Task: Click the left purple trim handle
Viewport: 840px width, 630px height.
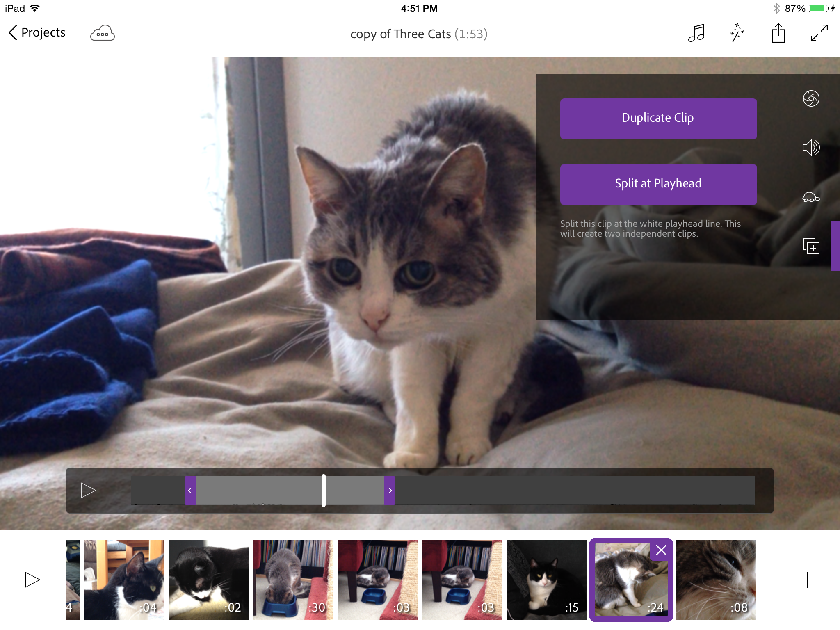Action: (x=190, y=490)
